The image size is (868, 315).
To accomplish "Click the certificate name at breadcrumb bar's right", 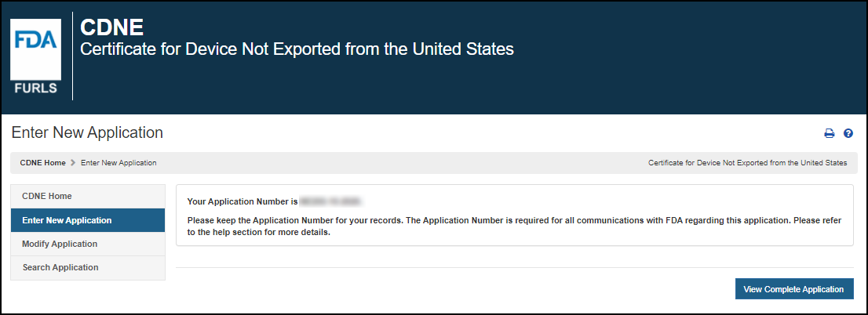I will 747,163.
